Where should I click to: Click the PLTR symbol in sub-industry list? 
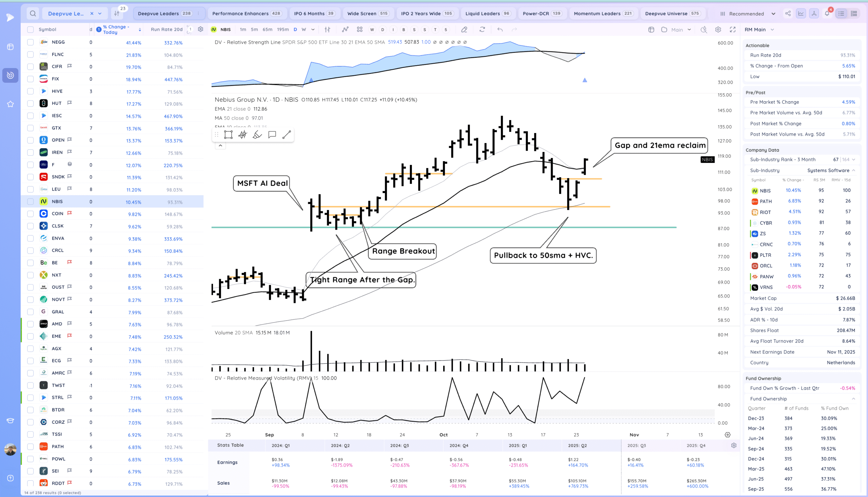tap(765, 255)
